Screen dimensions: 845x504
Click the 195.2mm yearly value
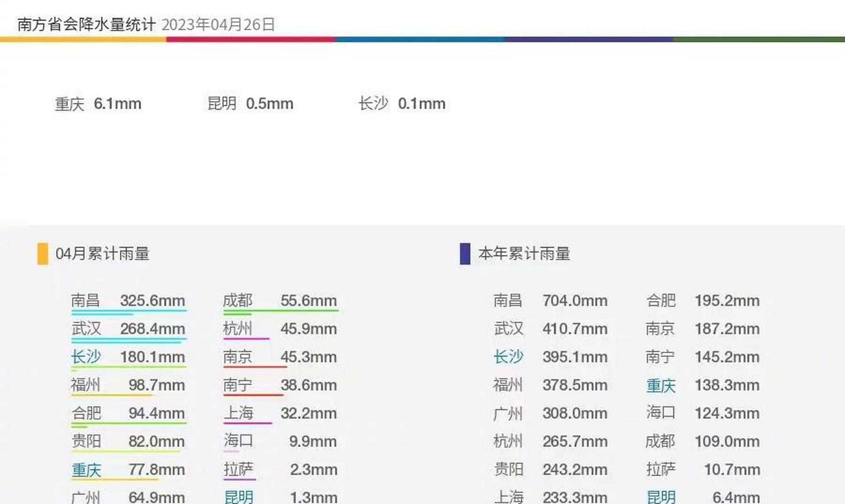[x=727, y=301]
